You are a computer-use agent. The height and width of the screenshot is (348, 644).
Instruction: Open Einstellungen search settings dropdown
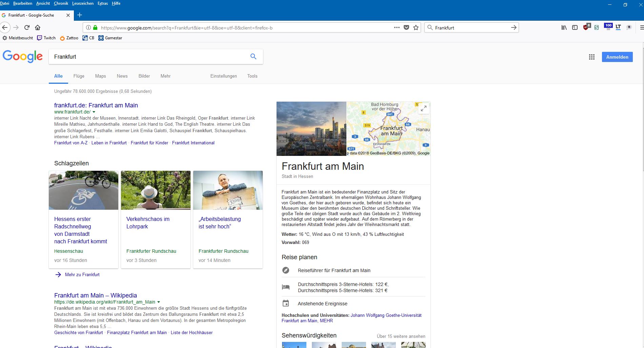pos(223,76)
